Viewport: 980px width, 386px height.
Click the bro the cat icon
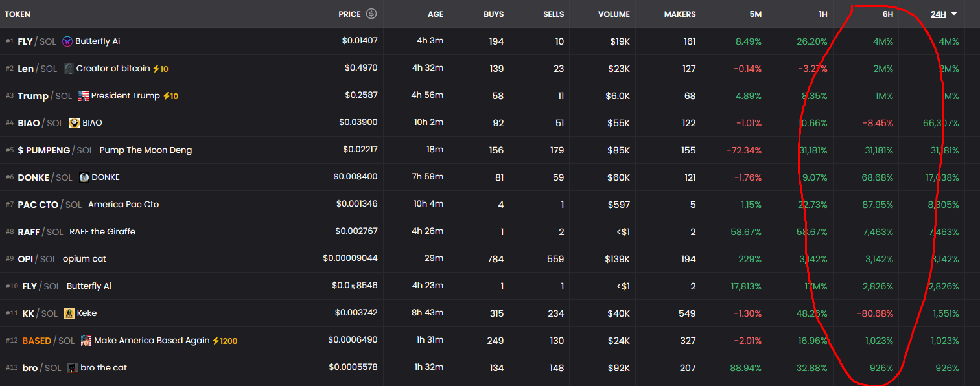tap(73, 368)
